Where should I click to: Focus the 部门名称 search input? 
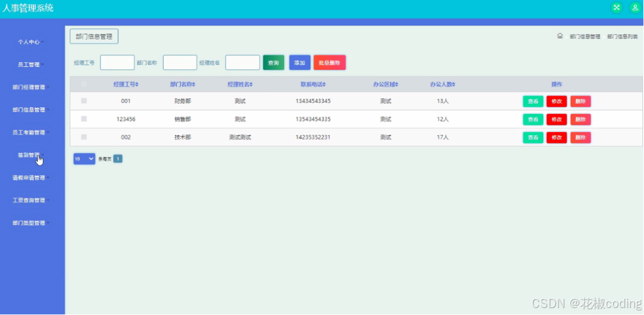click(180, 63)
